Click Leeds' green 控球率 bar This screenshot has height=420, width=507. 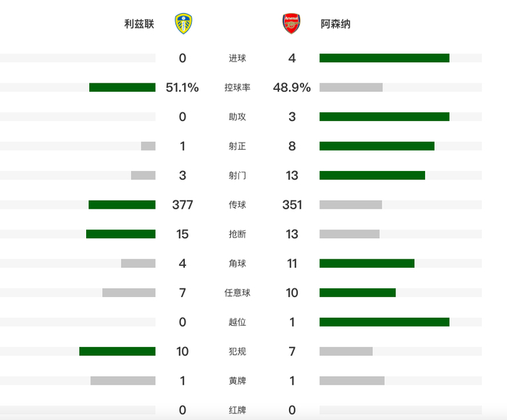(x=122, y=88)
